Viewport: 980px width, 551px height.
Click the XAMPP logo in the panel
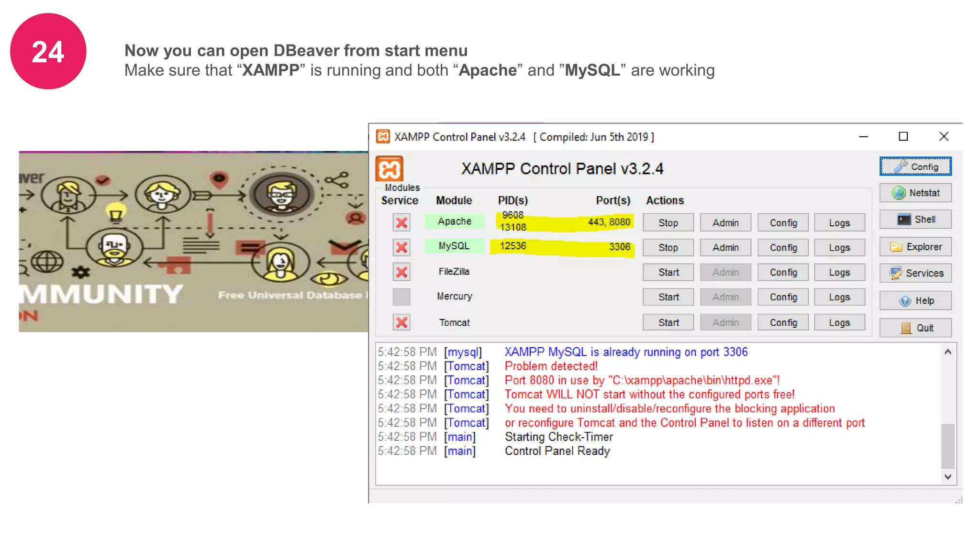tap(389, 169)
